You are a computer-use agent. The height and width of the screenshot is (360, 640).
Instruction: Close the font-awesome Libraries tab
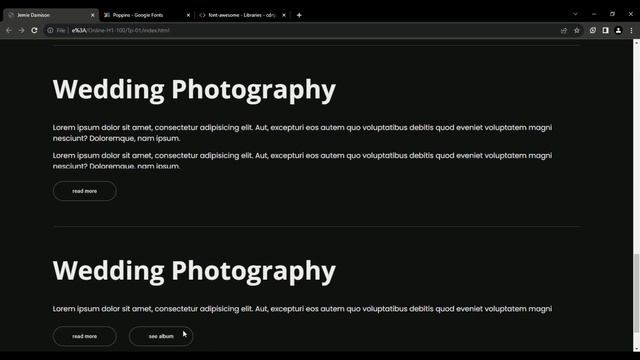click(284, 15)
